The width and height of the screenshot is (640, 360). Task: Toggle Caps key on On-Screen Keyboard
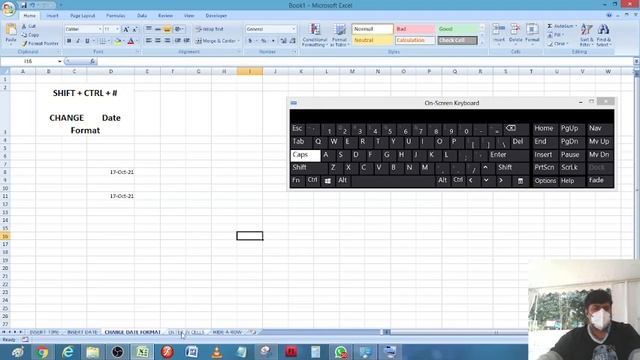[x=305, y=155]
